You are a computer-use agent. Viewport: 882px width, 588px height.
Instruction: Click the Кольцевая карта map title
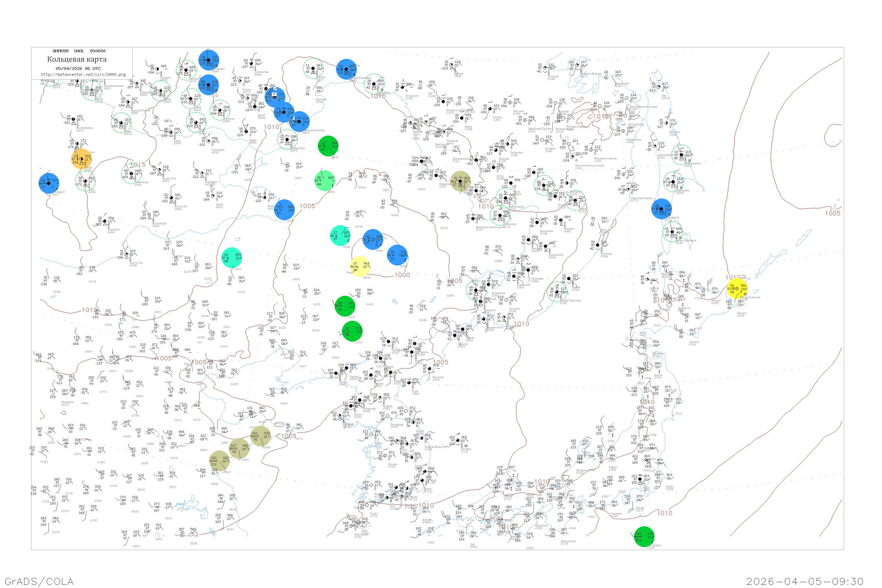[x=77, y=59]
